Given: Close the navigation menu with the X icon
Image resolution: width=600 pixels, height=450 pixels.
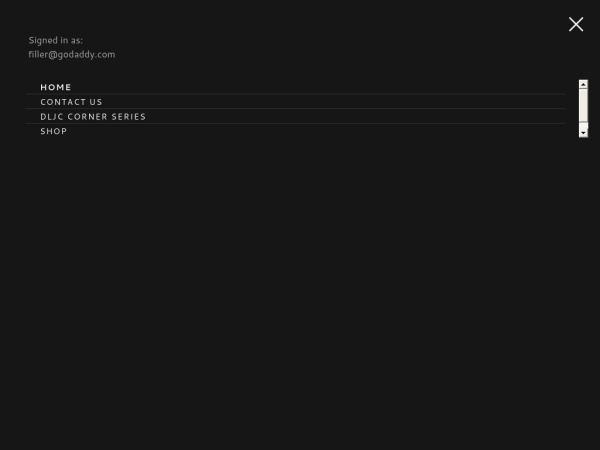Looking at the screenshot, I should 576,24.
